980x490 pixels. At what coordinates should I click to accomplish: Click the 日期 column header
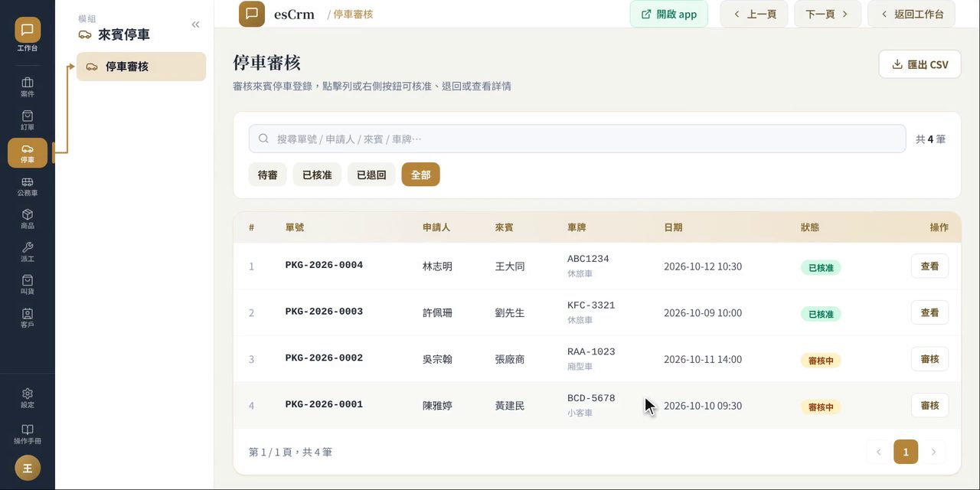(x=673, y=227)
